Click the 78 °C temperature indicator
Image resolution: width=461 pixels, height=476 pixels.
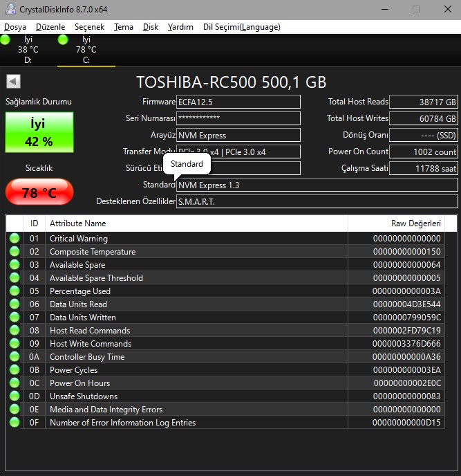coord(39,192)
